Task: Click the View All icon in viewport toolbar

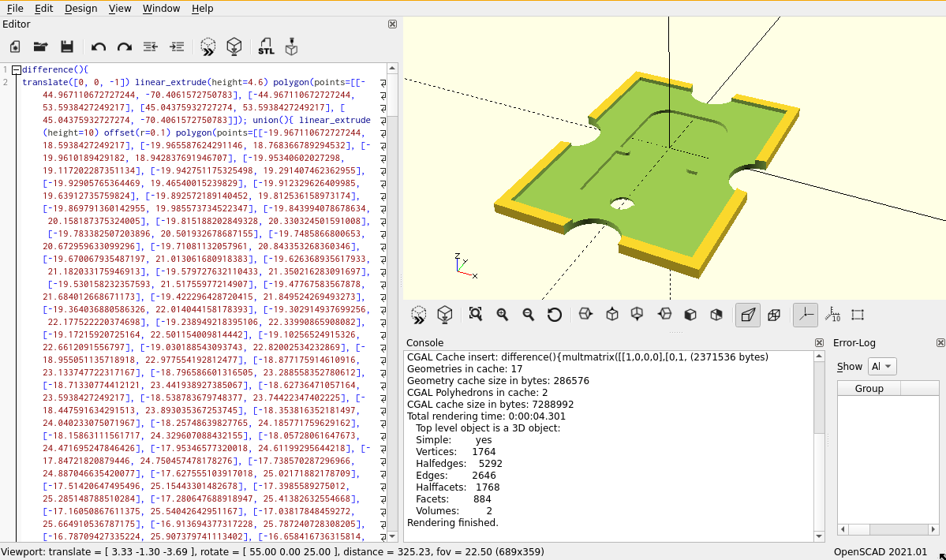Action: click(475, 315)
